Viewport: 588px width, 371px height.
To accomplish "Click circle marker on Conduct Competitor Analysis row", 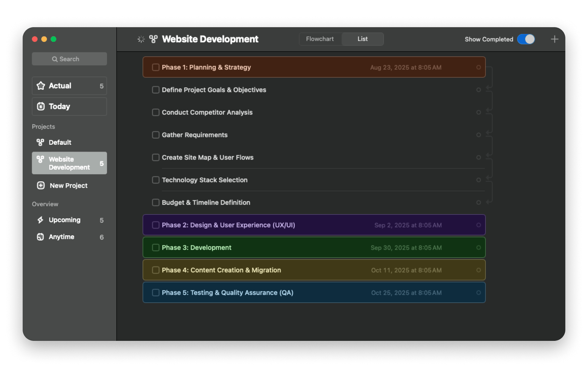I will tap(479, 112).
